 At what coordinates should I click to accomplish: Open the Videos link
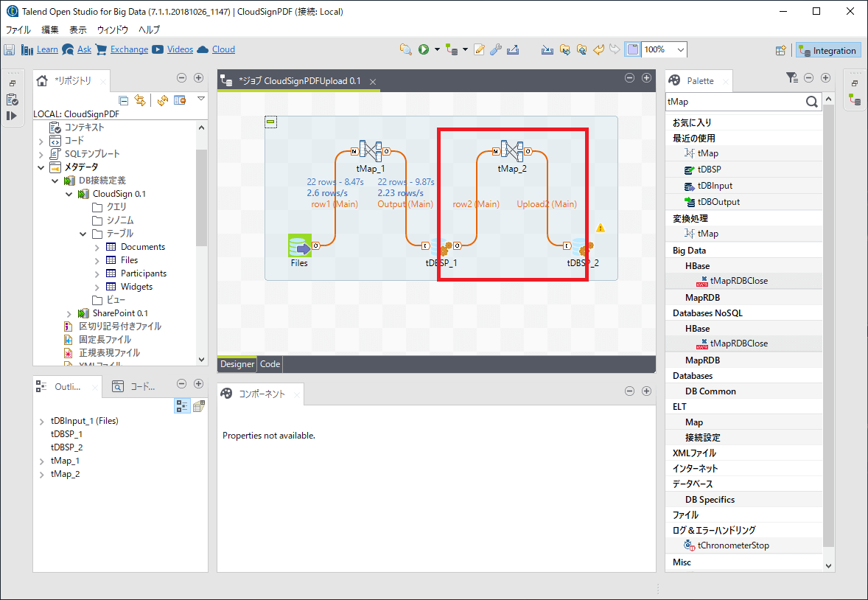[x=180, y=49]
